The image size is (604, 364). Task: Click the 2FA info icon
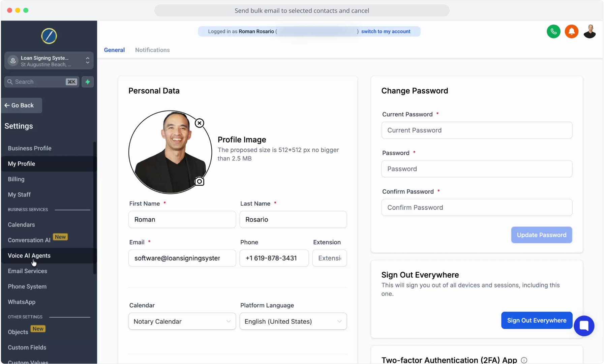[x=524, y=360]
